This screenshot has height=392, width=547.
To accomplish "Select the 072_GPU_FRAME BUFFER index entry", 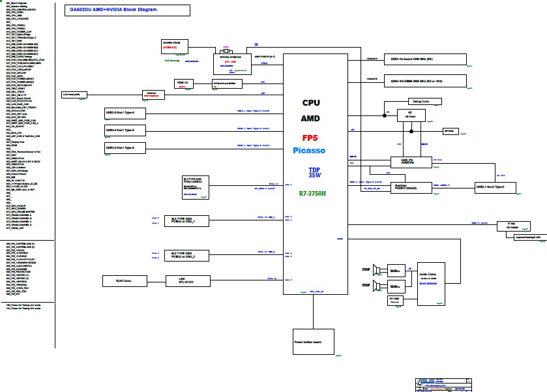I will tap(21, 211).
